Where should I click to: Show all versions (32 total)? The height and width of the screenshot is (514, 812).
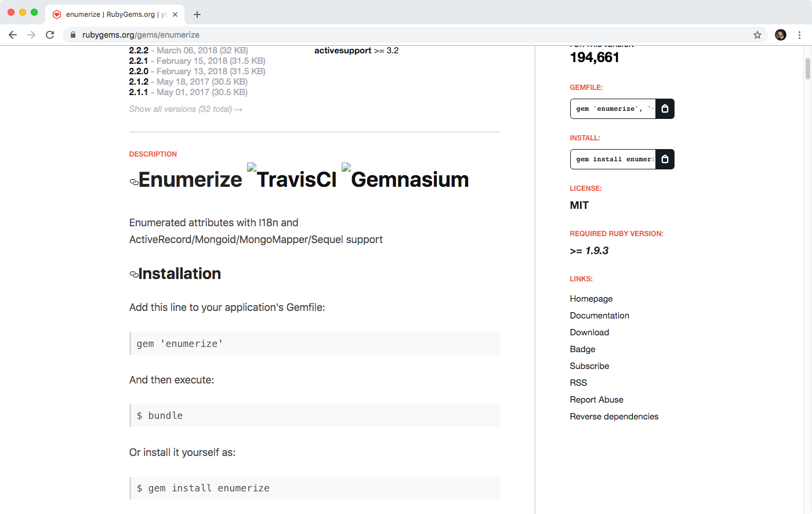pos(186,109)
